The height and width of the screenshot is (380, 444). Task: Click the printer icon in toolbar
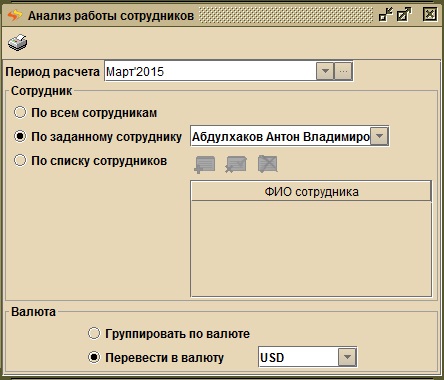(18, 42)
